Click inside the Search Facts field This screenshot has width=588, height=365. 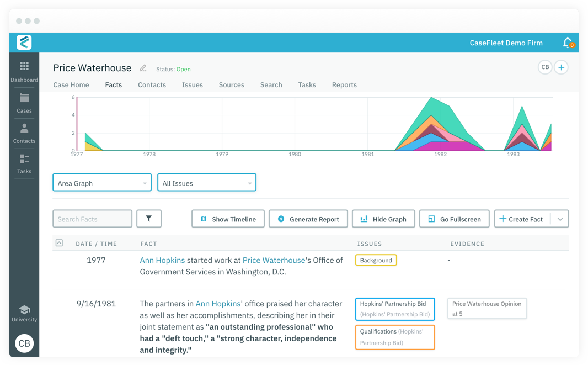[x=92, y=219]
